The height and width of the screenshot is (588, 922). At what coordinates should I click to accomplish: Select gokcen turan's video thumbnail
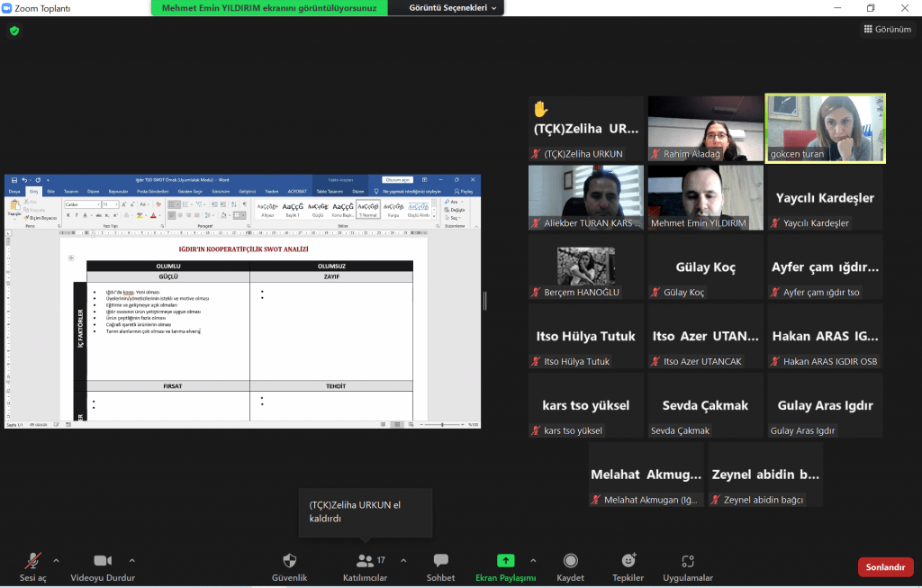[x=825, y=128]
